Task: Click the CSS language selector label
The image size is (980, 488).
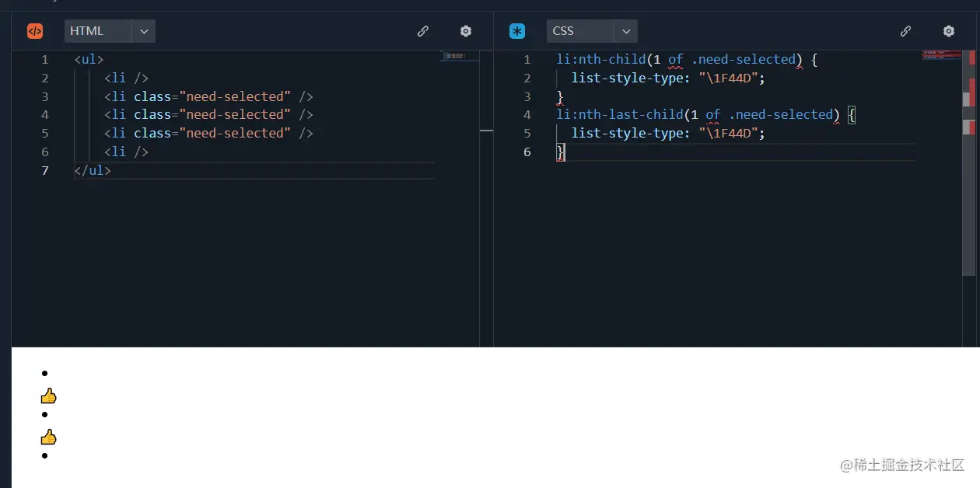Action: [x=580, y=31]
